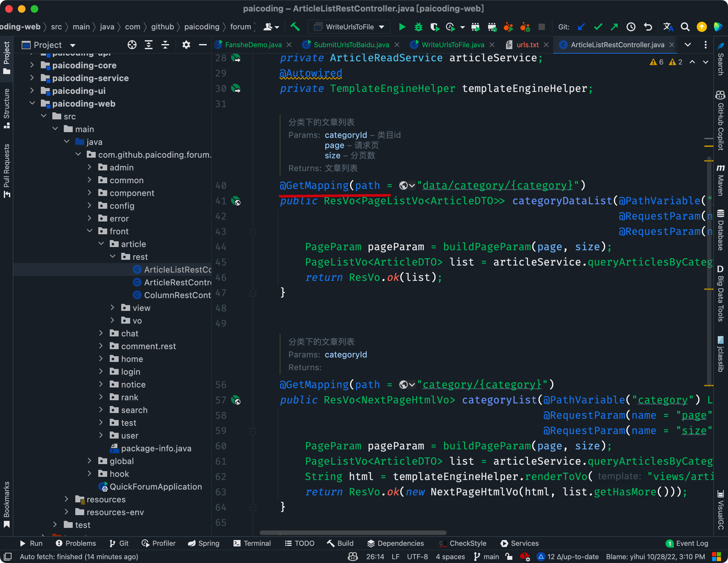Click the Build project hammer icon
728x563 pixels.
(295, 27)
